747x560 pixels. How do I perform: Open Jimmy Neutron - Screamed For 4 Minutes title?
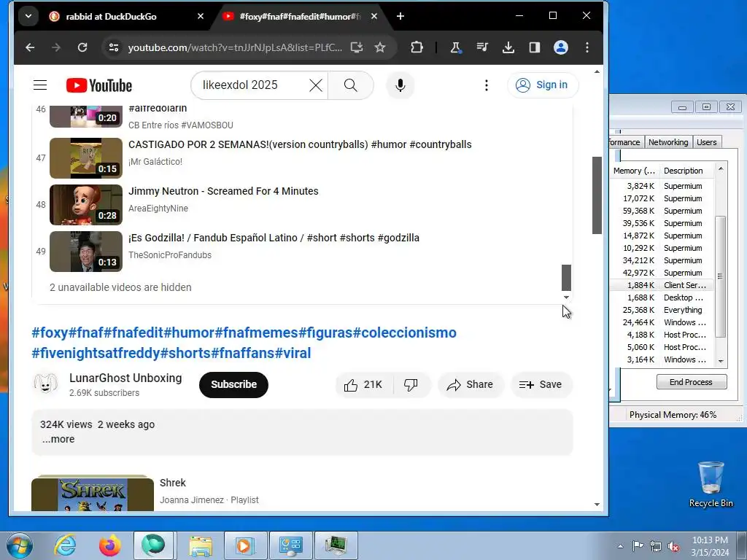pos(223,191)
